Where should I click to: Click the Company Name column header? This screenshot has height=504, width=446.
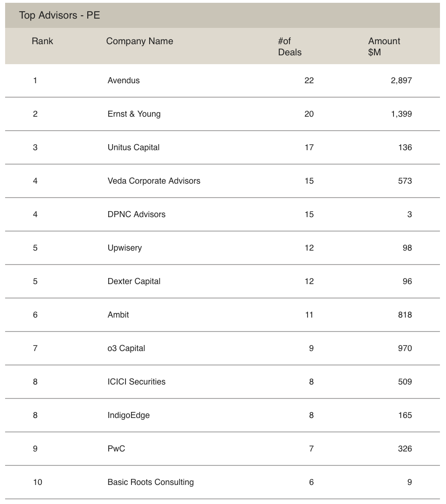[x=139, y=41]
